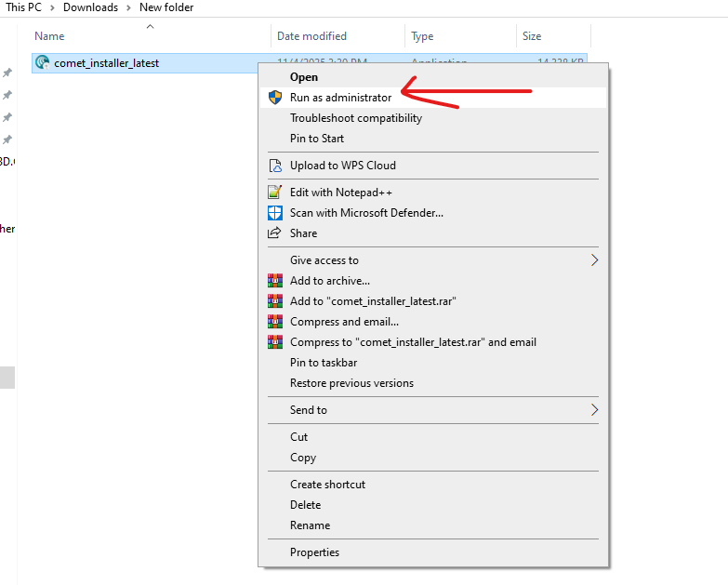The width and height of the screenshot is (728, 585).
Task: Expand the Send to submenu arrow
Action: point(595,410)
